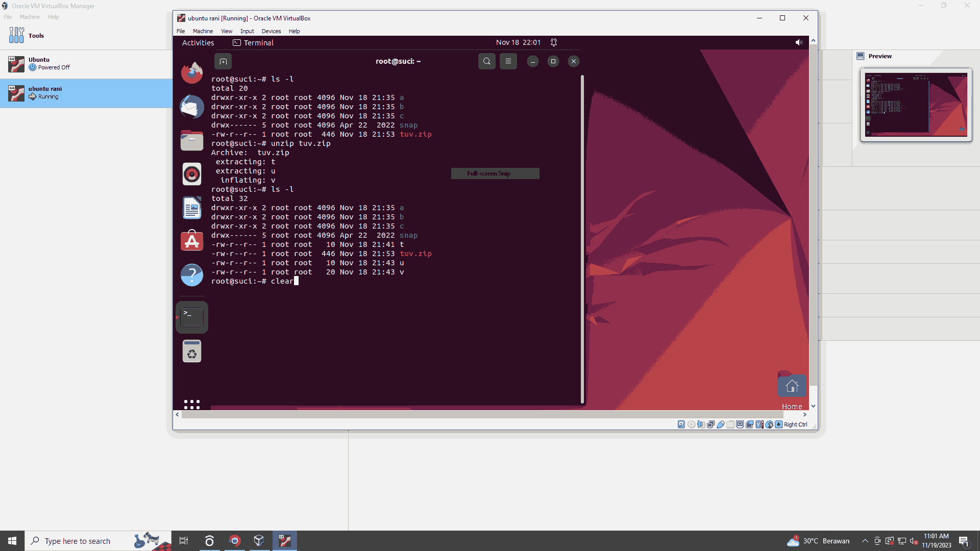Screen dimensions: 980x551
Task: Click the 'Full-screen Snip' overlay label
Action: [x=489, y=173]
